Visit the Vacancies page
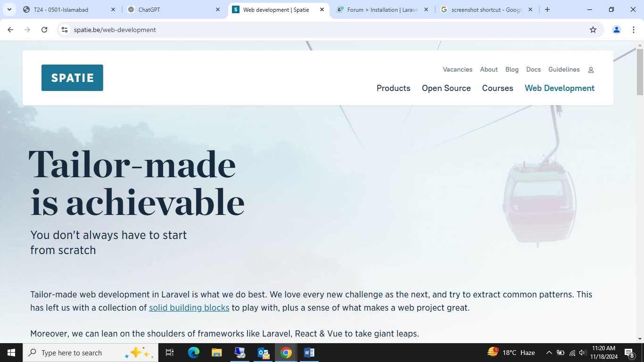 457,69
